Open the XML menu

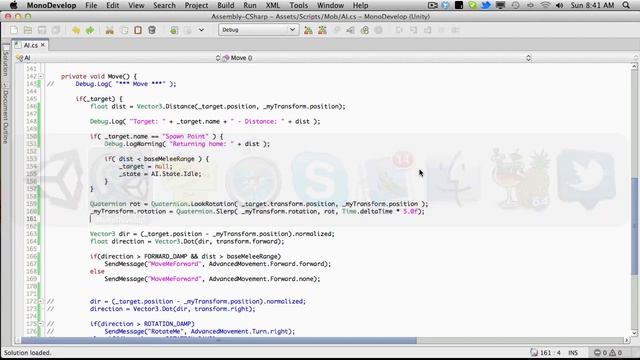pyautogui.click(x=273, y=5)
